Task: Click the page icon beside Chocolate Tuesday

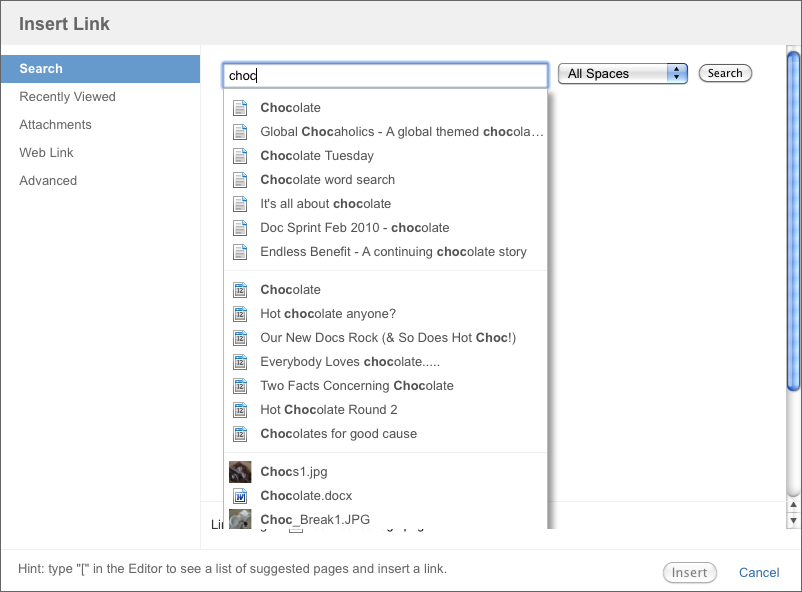Action: (240, 156)
